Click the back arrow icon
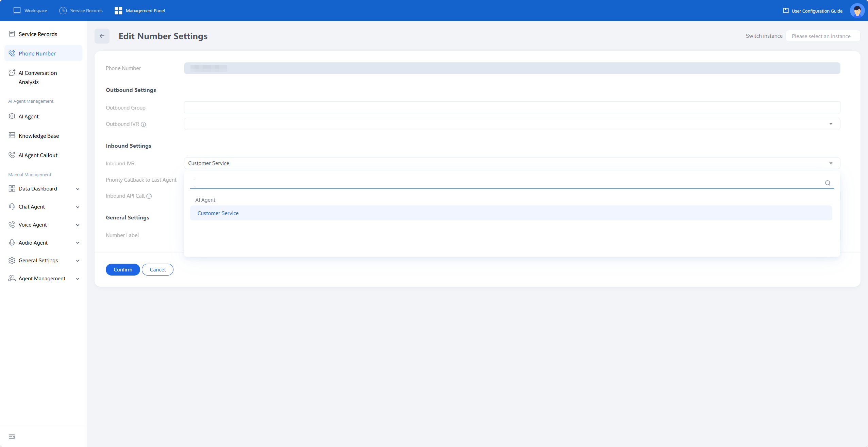Viewport: 868px width, 447px height. tap(102, 36)
